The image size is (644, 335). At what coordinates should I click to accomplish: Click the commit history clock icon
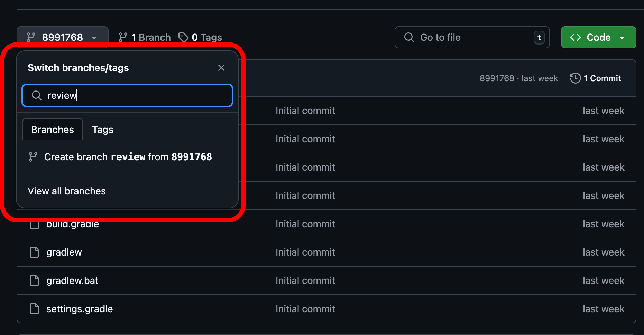pos(575,78)
